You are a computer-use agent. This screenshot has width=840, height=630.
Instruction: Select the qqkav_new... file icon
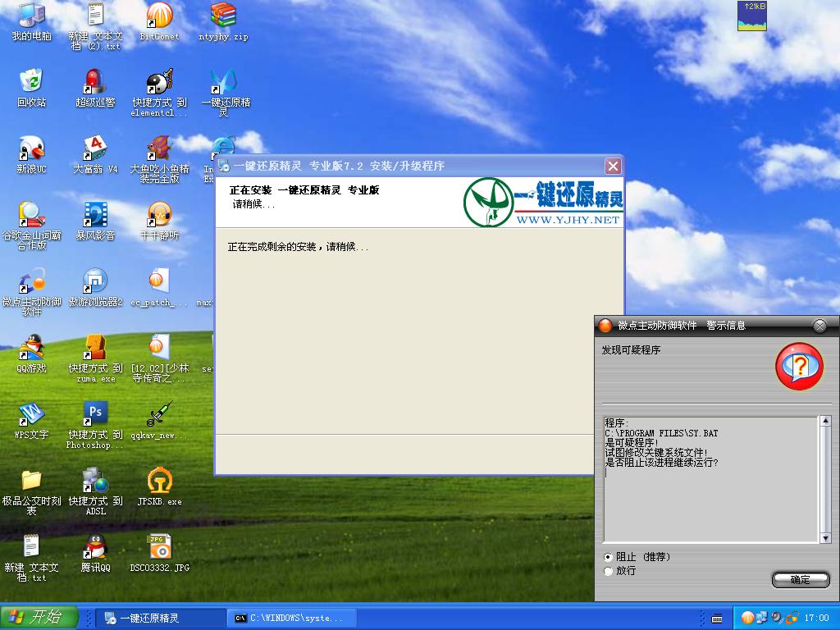coord(159,420)
